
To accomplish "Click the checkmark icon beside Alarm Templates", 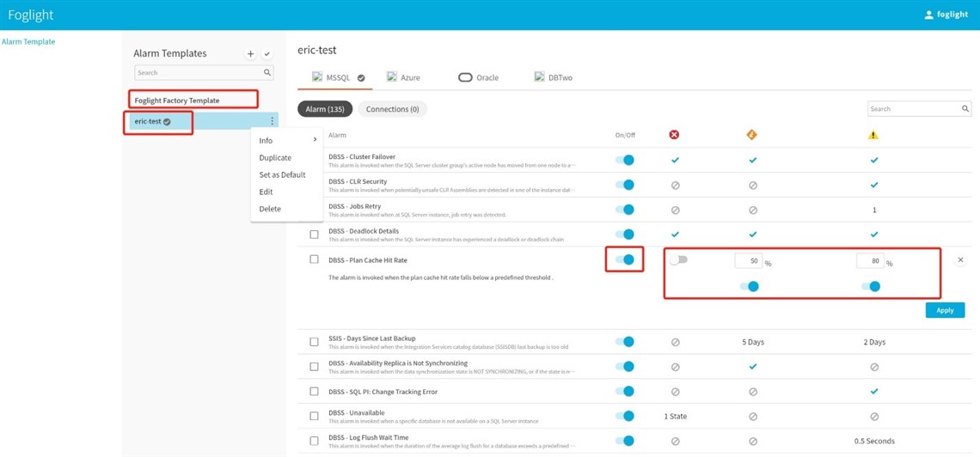I will 266,54.
